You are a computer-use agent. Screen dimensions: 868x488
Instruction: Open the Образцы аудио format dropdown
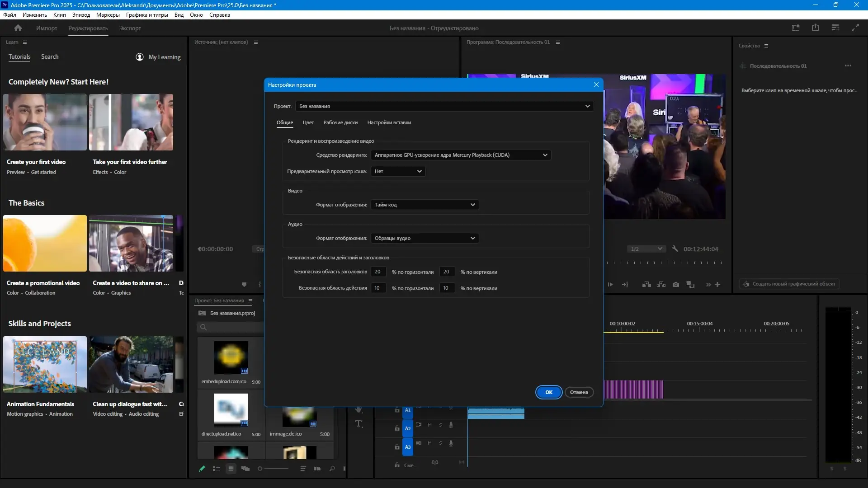424,238
